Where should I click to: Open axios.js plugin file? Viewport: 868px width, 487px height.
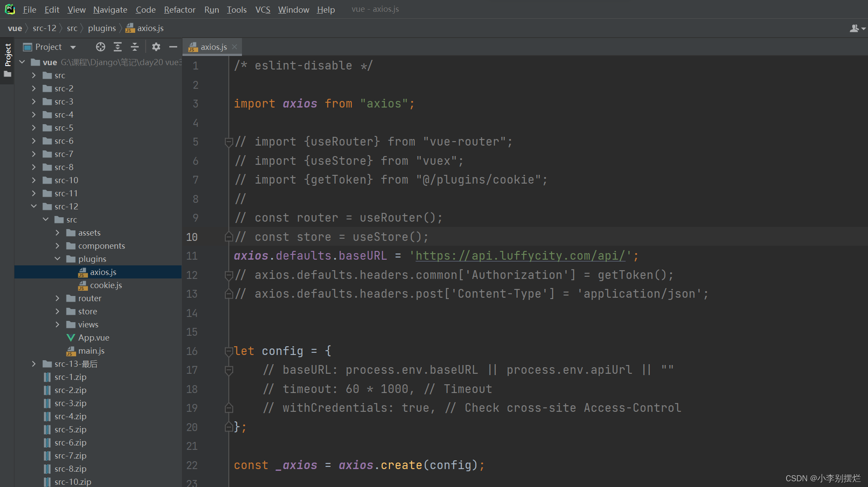(x=103, y=271)
